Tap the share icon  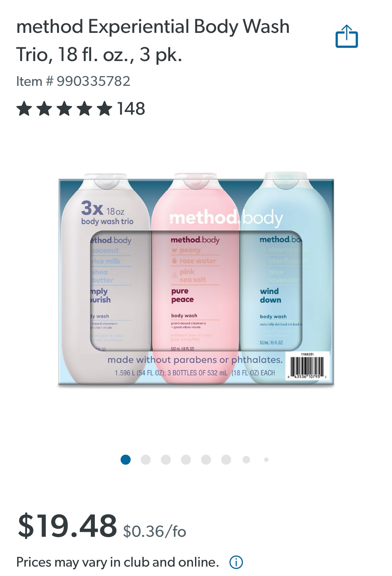(347, 36)
